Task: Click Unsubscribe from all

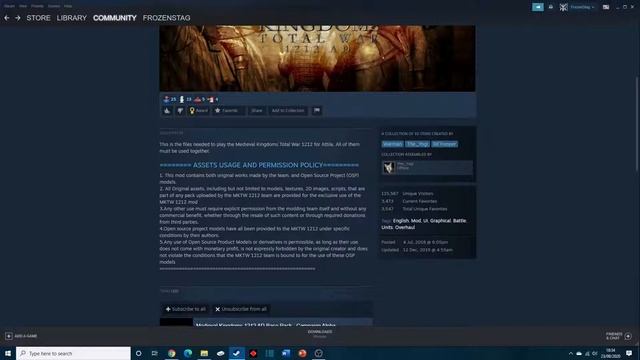Action: [241, 309]
